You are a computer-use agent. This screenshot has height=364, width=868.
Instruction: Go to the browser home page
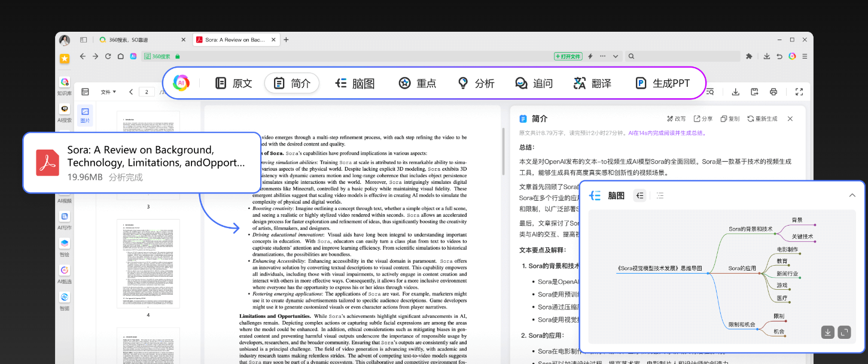[121, 56]
